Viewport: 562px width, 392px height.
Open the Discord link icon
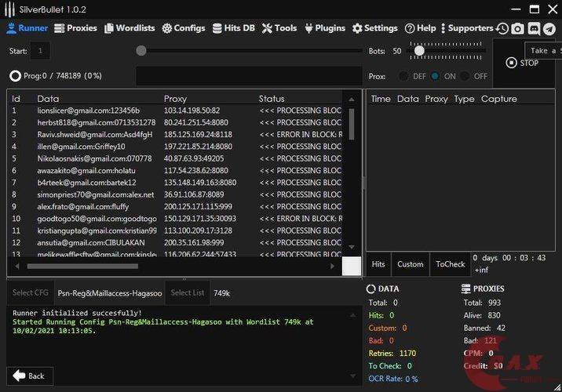(x=534, y=28)
